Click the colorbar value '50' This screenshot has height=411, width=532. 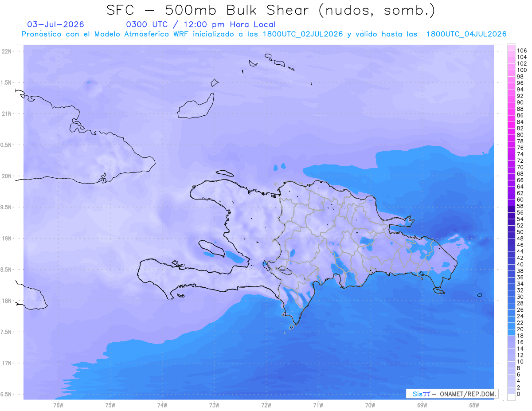click(520, 232)
